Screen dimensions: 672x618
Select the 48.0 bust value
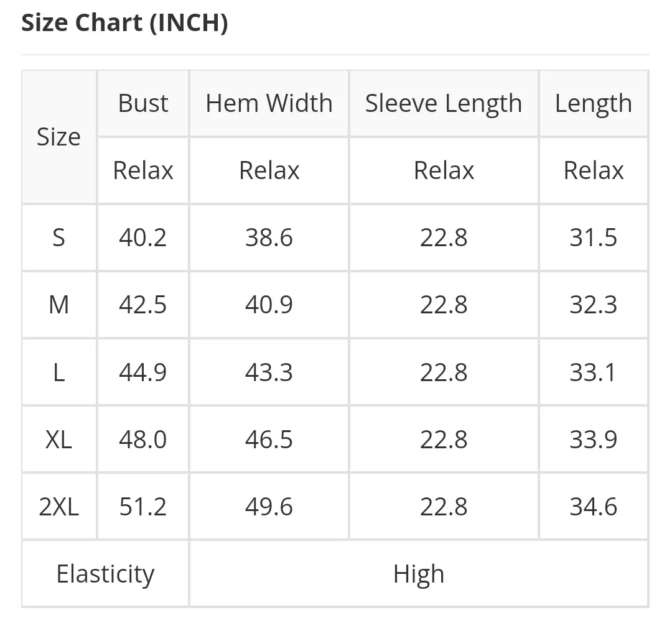pyautogui.click(x=143, y=440)
